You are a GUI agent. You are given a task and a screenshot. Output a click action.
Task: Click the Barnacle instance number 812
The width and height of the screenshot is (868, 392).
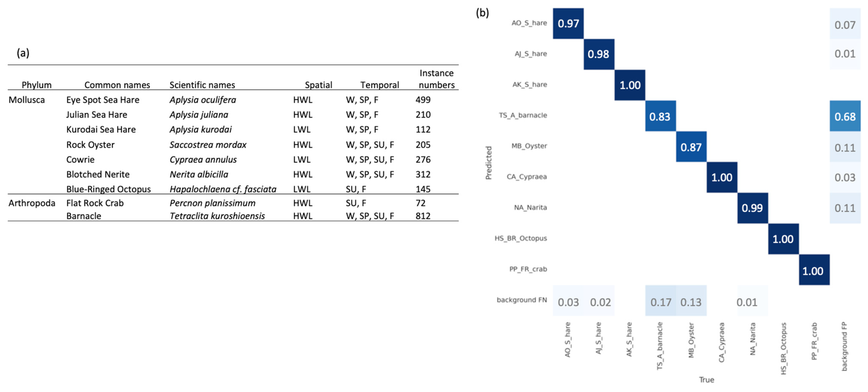(x=423, y=216)
